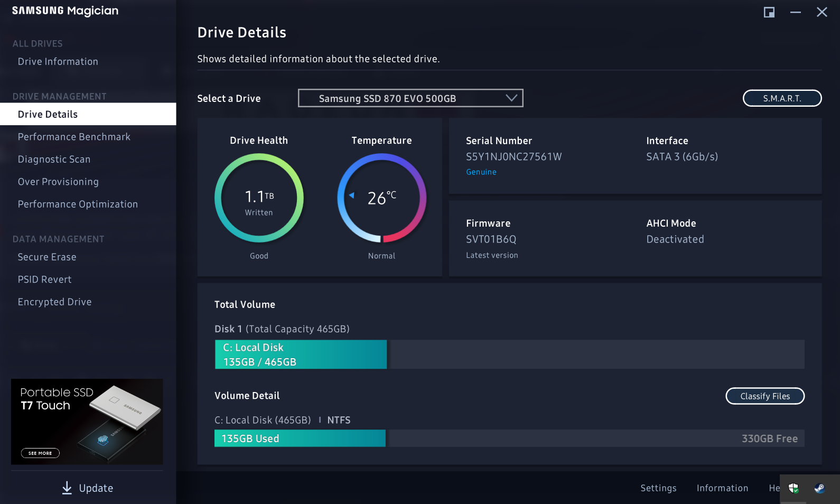Click the C: Local Disk (465GB) label
This screenshot has width=840, height=504.
click(263, 420)
